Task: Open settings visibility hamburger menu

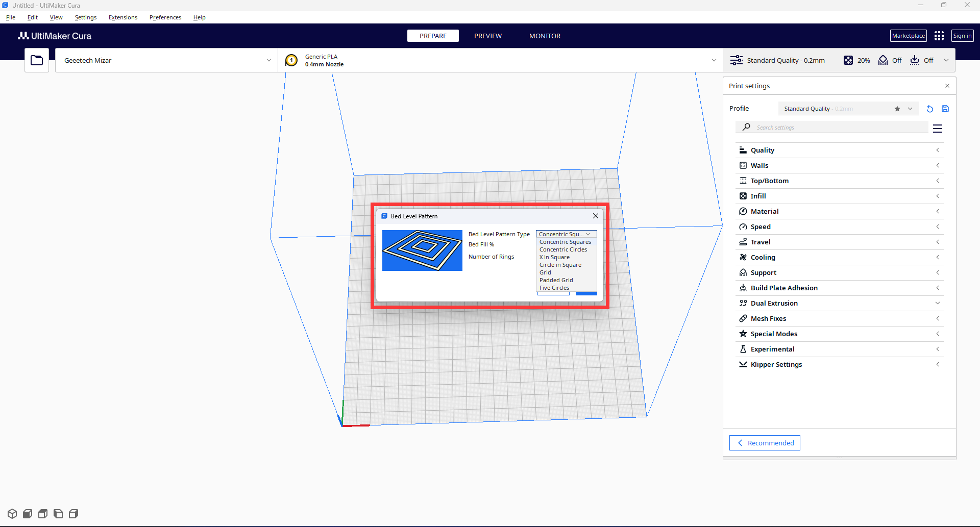Action: [x=938, y=129]
